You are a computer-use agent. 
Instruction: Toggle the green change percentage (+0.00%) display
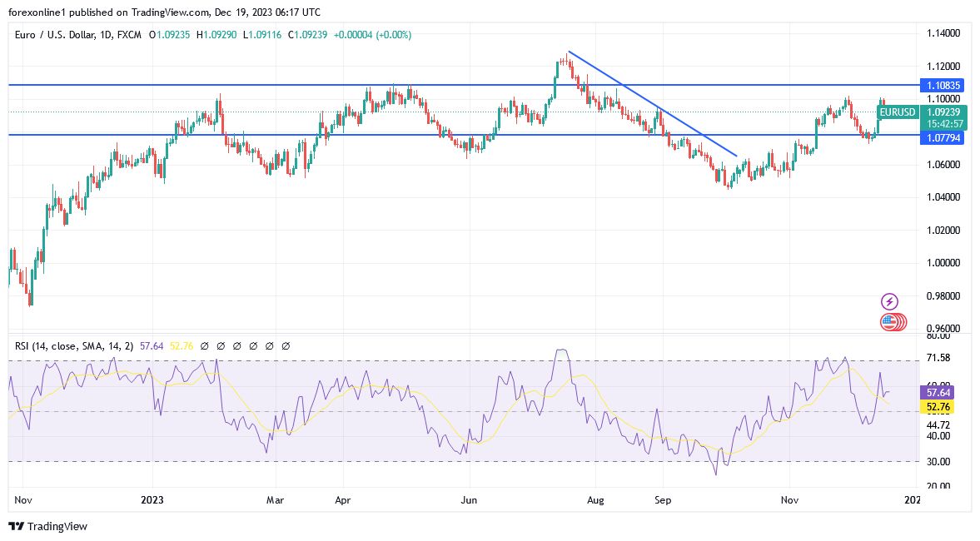(389, 36)
